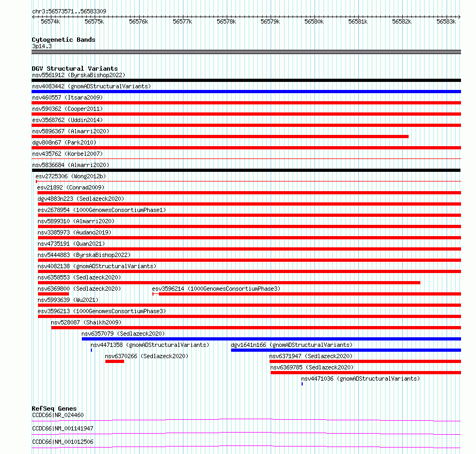Viewport: 476px width, 454px height.
Task: Open the nsv590362 (Cooper2011) entry
Action: pos(67,109)
